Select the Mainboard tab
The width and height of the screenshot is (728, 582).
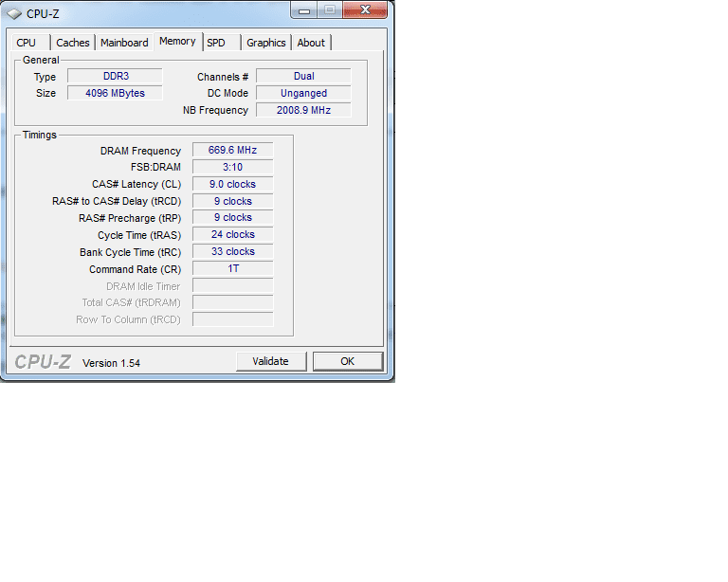pos(124,43)
